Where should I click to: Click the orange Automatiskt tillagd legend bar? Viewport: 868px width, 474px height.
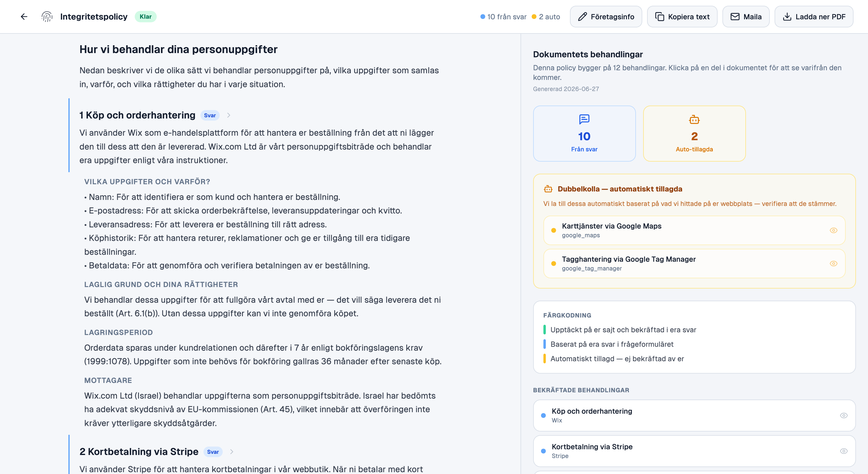(545, 359)
